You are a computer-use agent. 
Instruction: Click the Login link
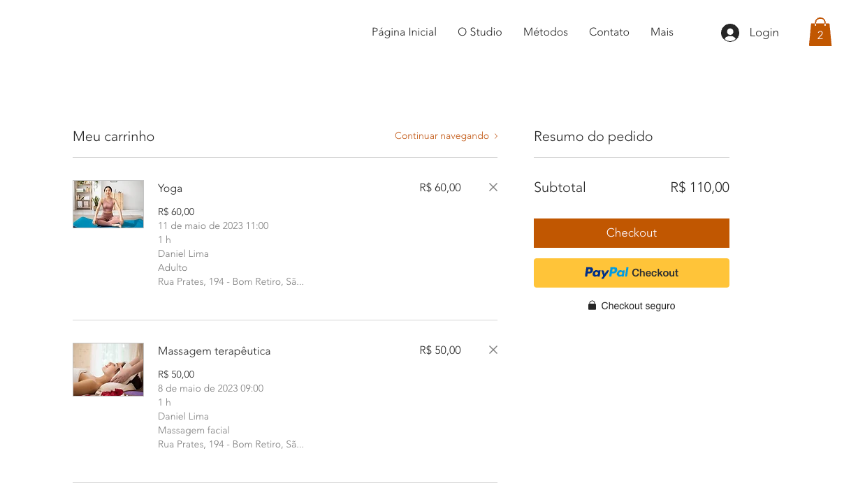click(764, 33)
